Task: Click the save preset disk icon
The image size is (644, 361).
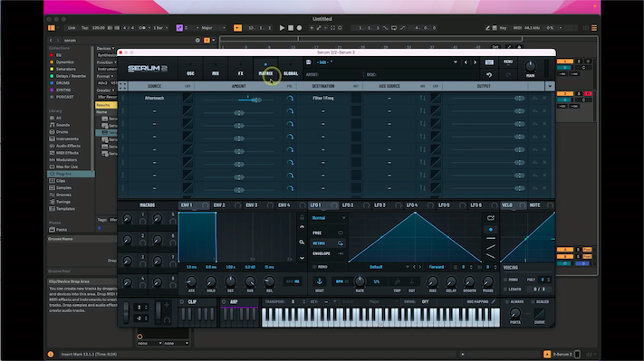Action: tap(309, 62)
